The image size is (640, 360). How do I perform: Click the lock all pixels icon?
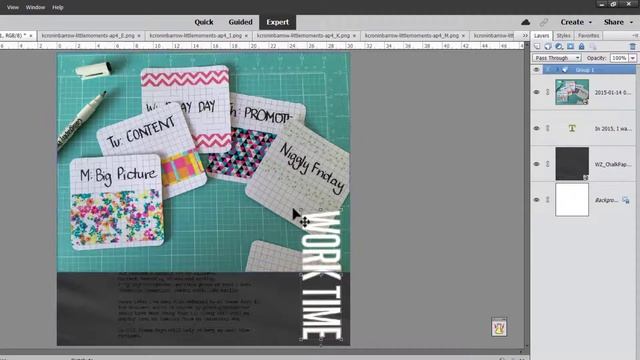coord(581,47)
